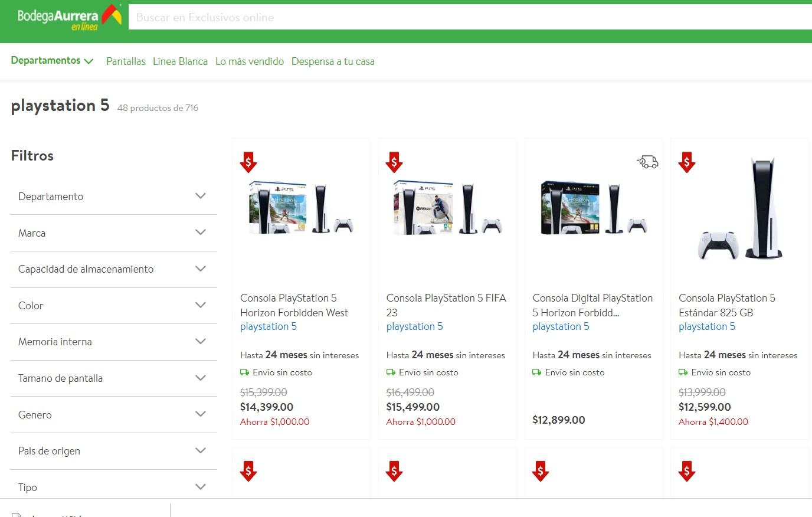
Task: Open the Consola PlayStation 5 FIFA 23 product page
Action: coord(446,305)
